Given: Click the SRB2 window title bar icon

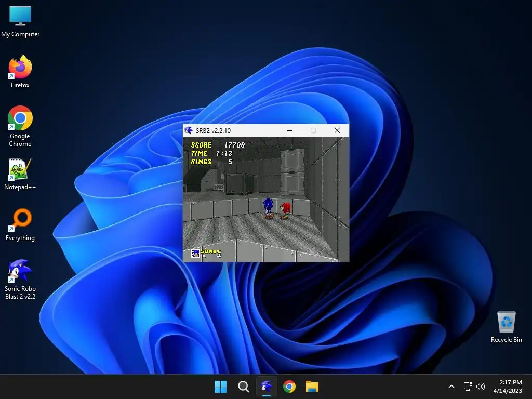Looking at the screenshot, I should pyautogui.click(x=189, y=130).
